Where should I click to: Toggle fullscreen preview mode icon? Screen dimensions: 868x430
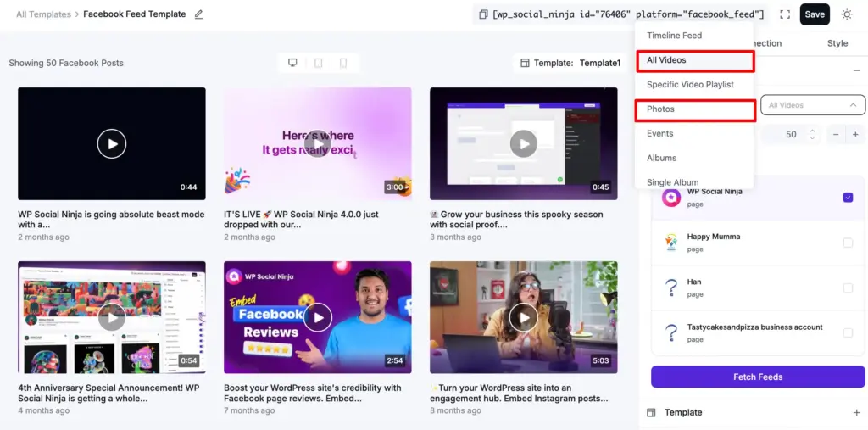pos(784,14)
